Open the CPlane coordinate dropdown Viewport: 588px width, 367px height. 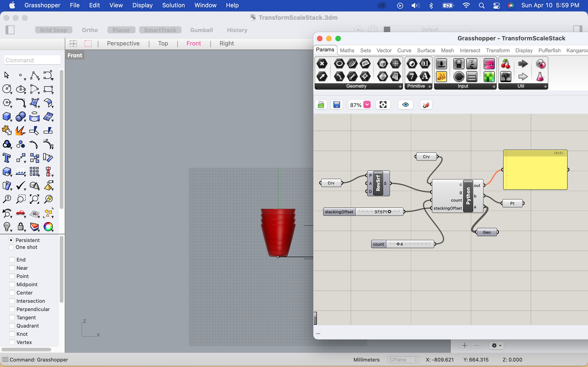(x=403, y=360)
